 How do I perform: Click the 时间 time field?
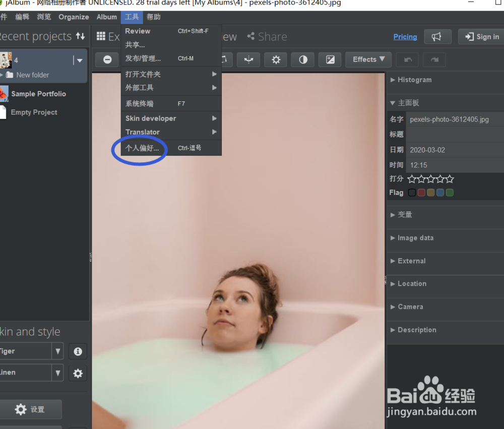click(x=455, y=165)
